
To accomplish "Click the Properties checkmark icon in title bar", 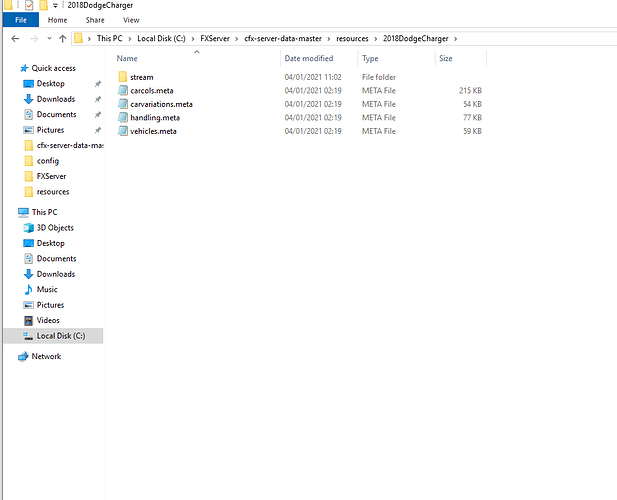I will pyautogui.click(x=29, y=5).
